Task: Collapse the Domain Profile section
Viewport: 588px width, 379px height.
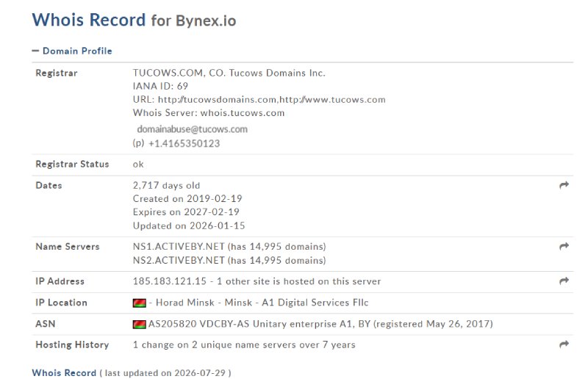Action: pyautogui.click(x=72, y=51)
